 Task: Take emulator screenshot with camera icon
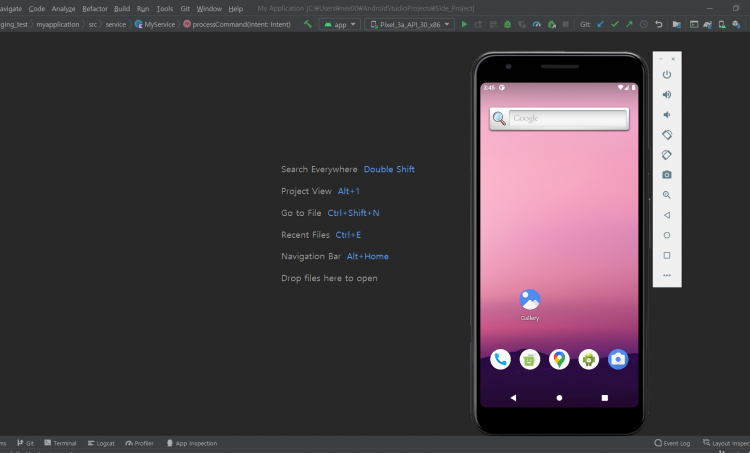(667, 174)
